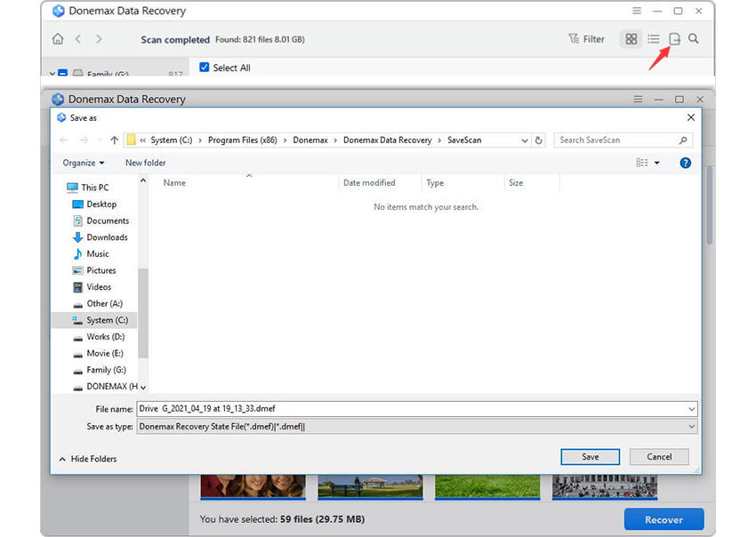
Task: Click the back arrow in Donemax toolbar
Action: 78,39
